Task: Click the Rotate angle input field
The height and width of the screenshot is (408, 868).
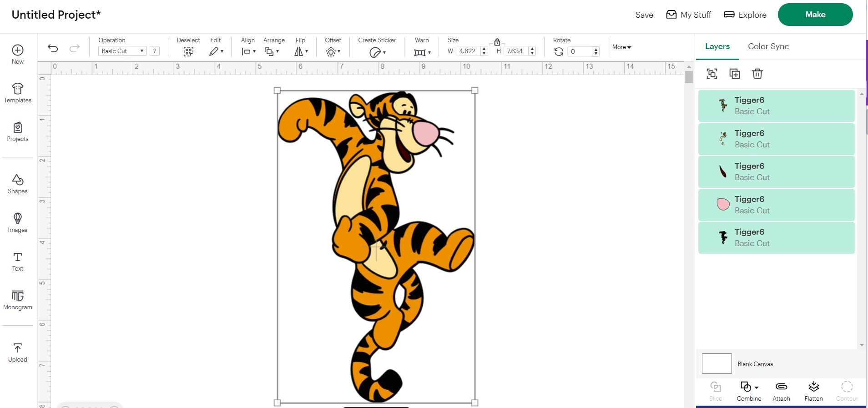Action: click(x=580, y=51)
